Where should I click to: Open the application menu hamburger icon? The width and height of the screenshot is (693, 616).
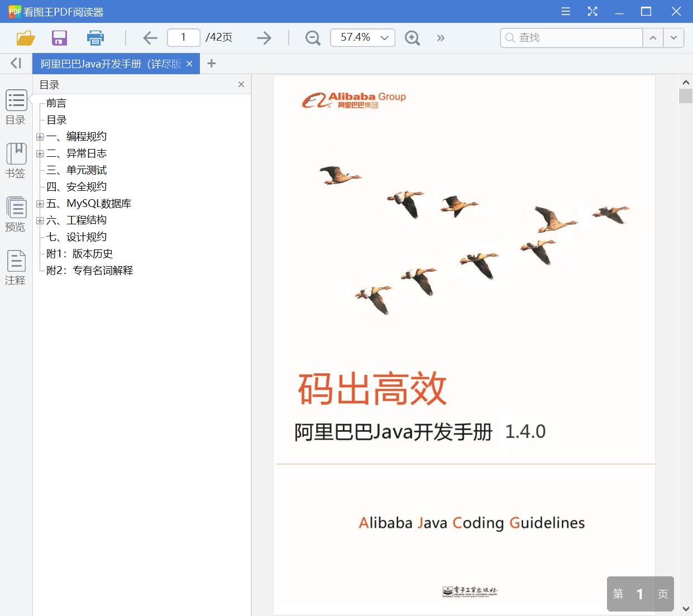(x=566, y=11)
